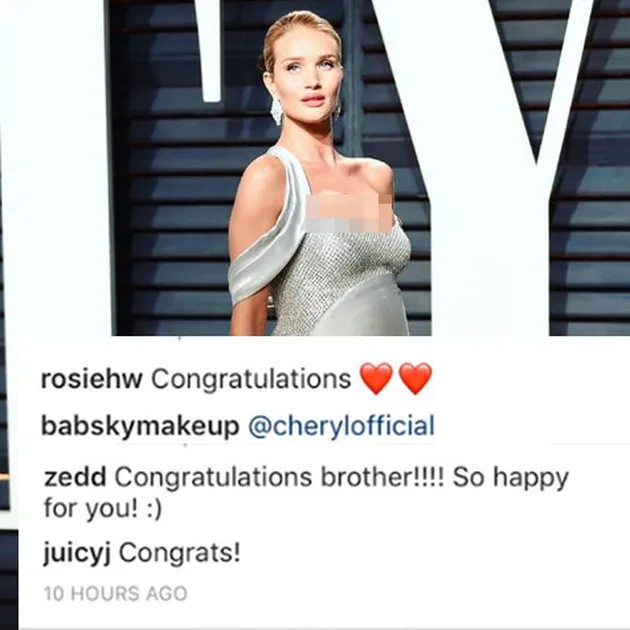Click the first red heart emoji
630x630 pixels.
click(376, 378)
